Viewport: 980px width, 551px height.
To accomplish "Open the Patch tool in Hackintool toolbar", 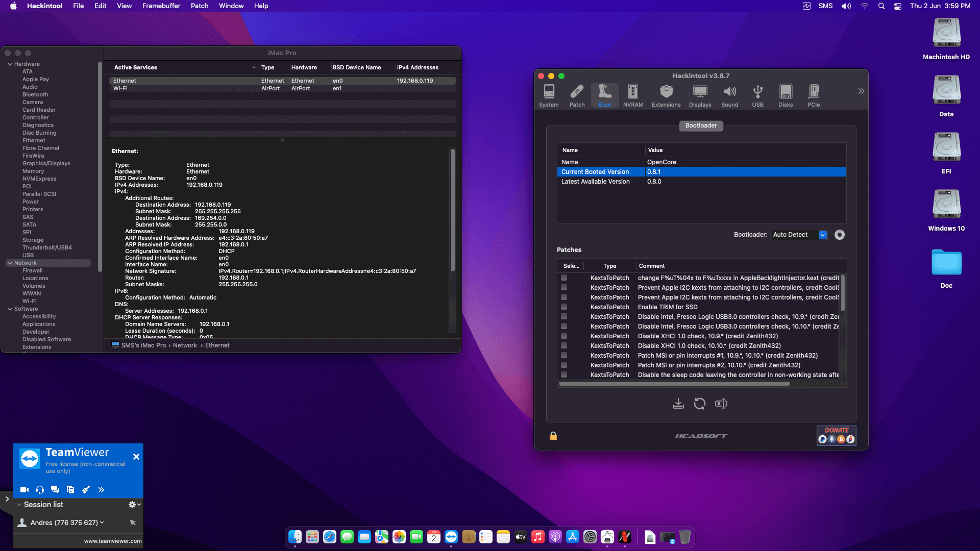I will pyautogui.click(x=577, y=95).
